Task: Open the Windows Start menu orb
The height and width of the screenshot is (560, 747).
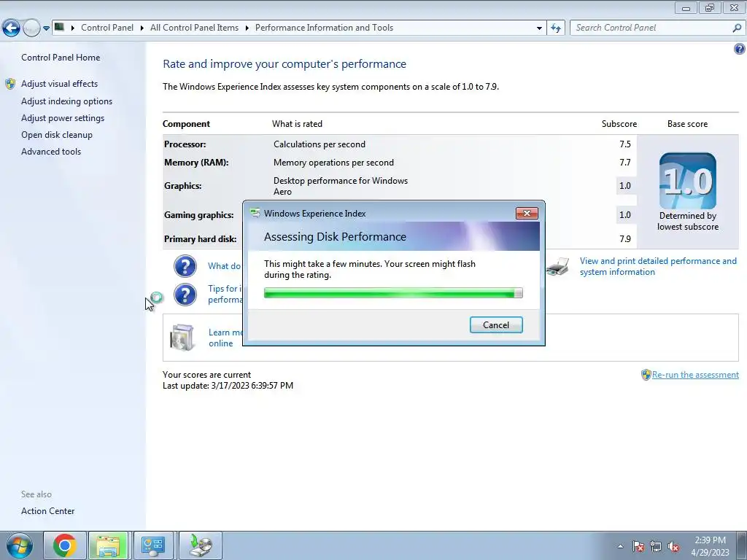Action: point(19,545)
